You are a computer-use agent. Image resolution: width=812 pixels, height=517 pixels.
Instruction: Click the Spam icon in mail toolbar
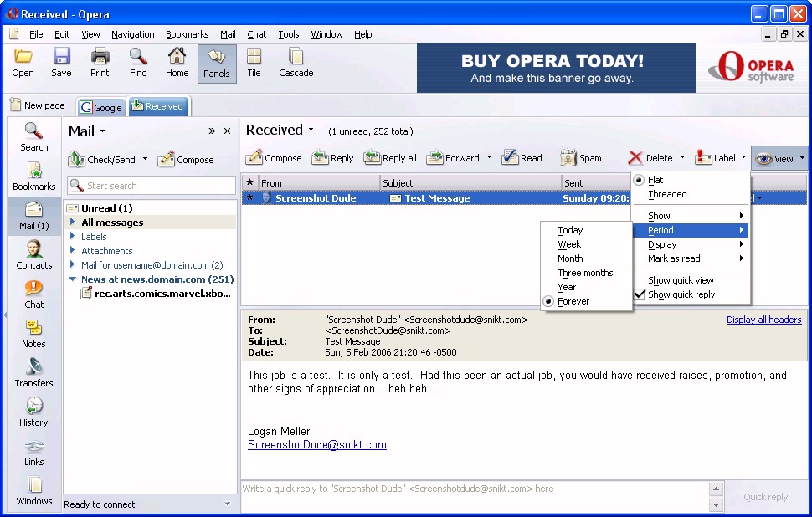coord(568,158)
